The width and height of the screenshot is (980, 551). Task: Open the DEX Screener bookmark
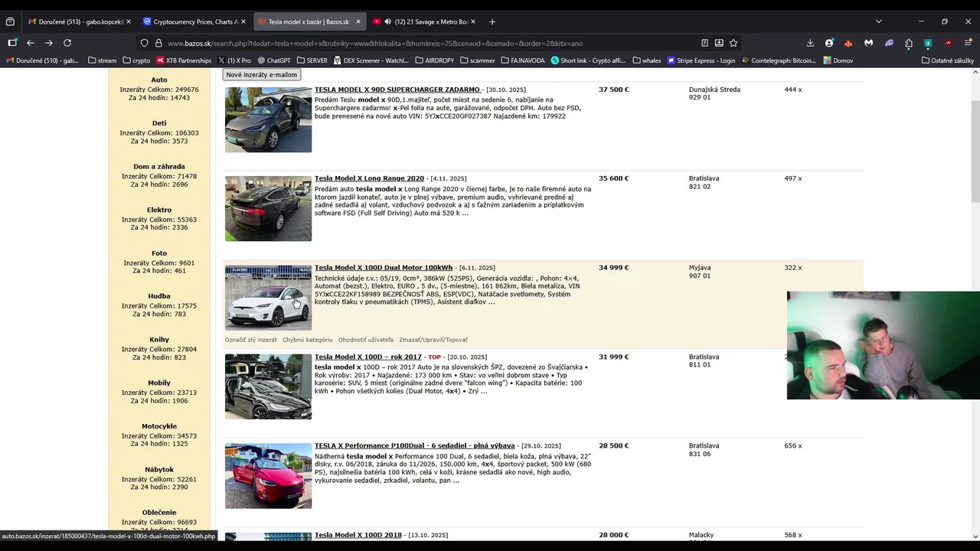pos(371,60)
